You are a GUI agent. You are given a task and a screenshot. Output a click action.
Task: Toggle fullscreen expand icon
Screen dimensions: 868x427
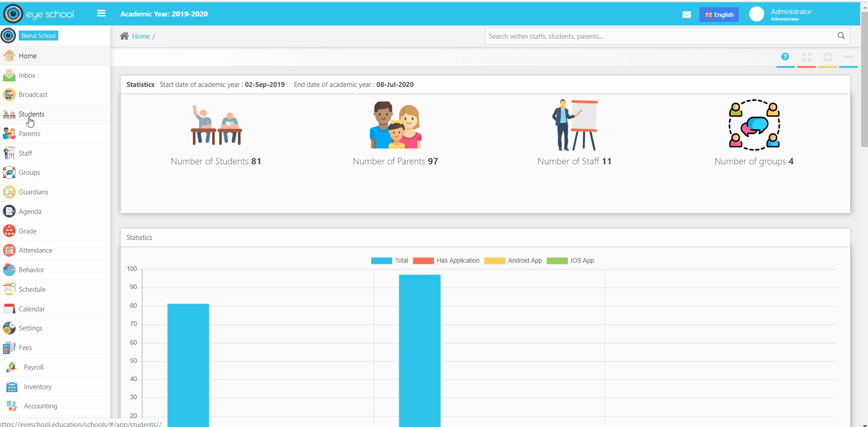tap(807, 57)
